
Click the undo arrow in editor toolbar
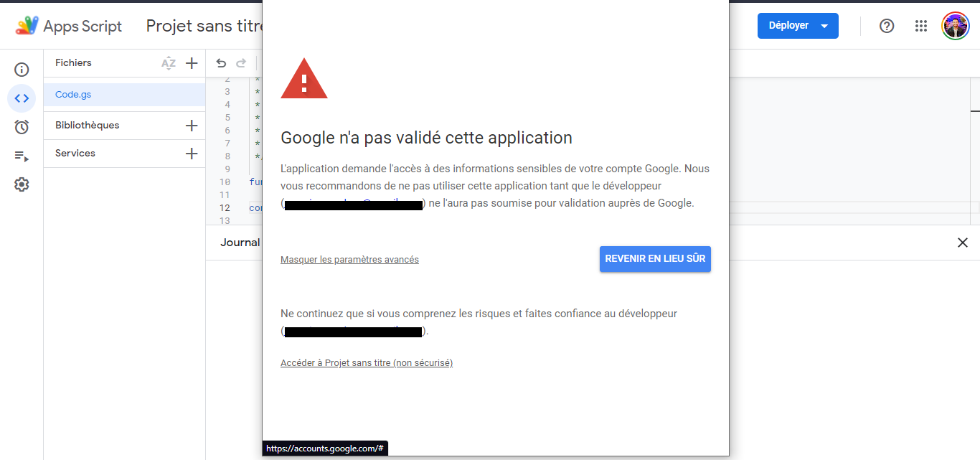pos(221,63)
